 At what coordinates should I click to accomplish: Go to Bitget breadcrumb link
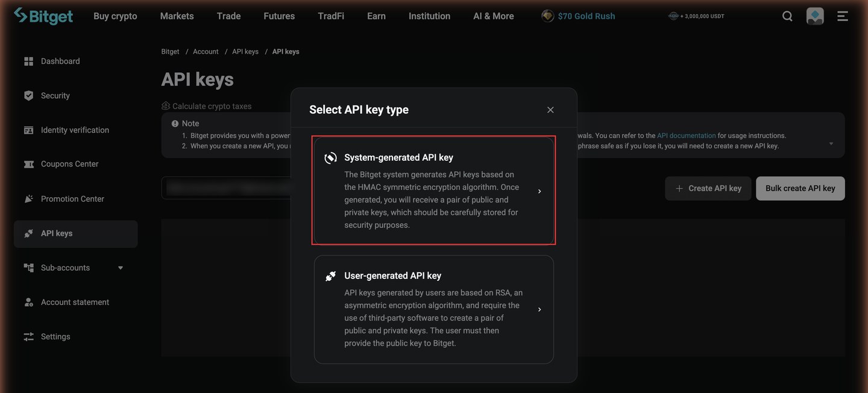tap(170, 52)
